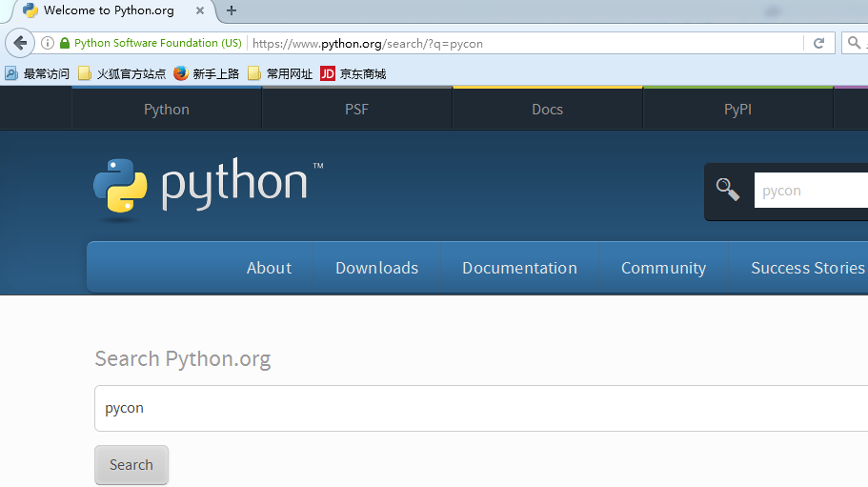Open the 京东商城 JD bookmark
The height and width of the screenshot is (487, 868).
[x=353, y=73]
